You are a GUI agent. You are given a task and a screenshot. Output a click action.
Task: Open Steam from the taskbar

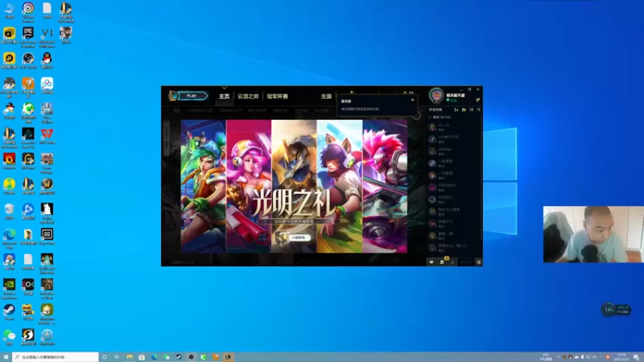(x=179, y=357)
